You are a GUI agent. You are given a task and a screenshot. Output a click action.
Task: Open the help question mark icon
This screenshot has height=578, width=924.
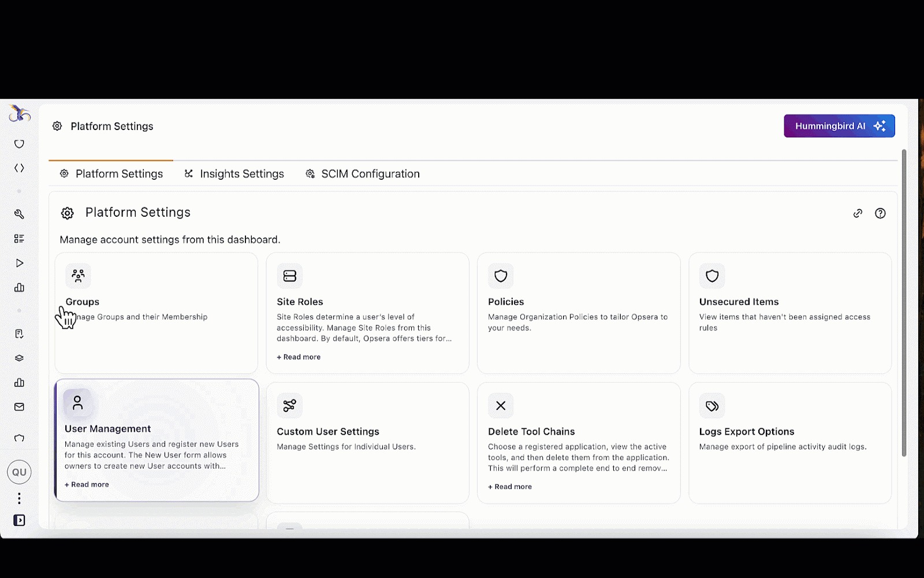[880, 213]
